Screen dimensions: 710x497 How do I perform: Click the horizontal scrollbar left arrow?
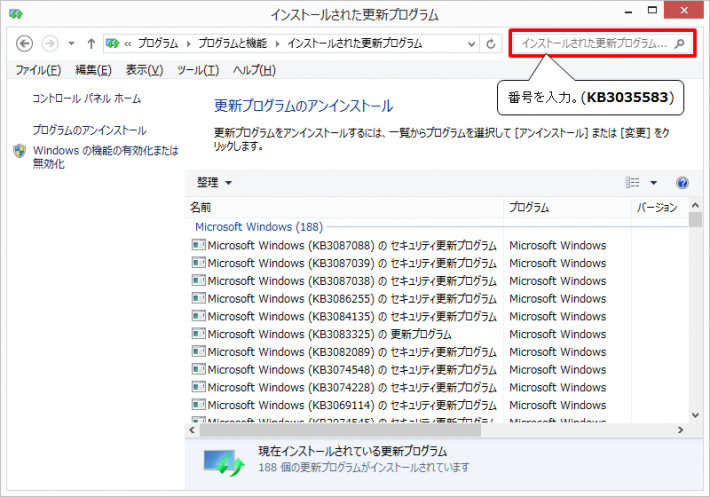(192, 430)
